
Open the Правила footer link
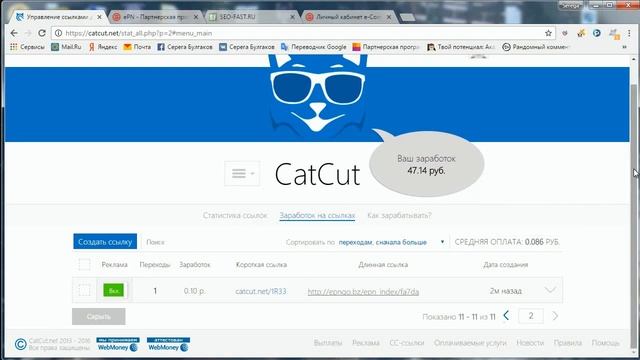pos(568,343)
